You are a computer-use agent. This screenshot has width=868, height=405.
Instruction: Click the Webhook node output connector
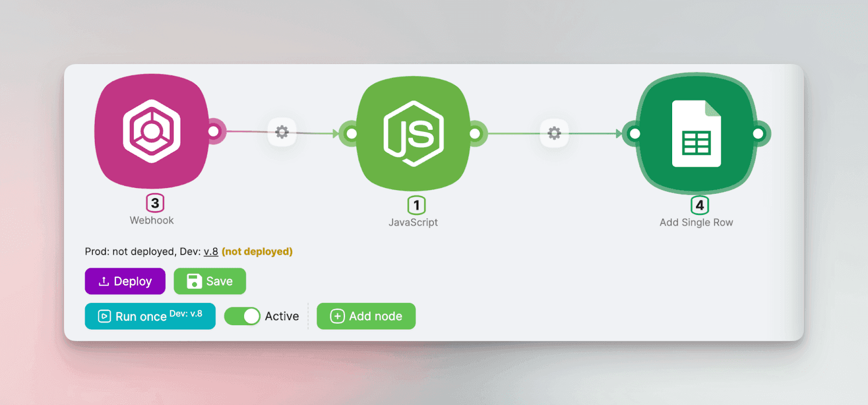[214, 131]
